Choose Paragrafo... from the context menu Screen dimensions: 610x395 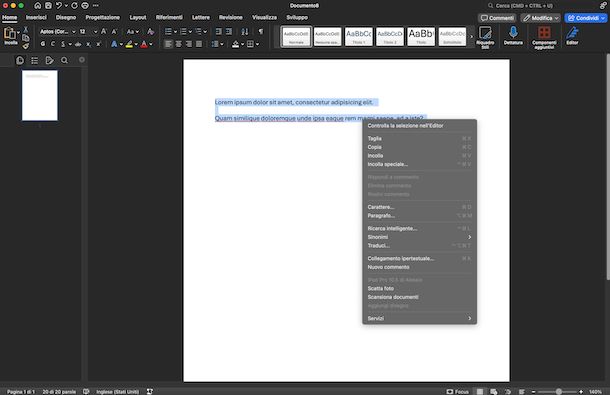coord(419,216)
